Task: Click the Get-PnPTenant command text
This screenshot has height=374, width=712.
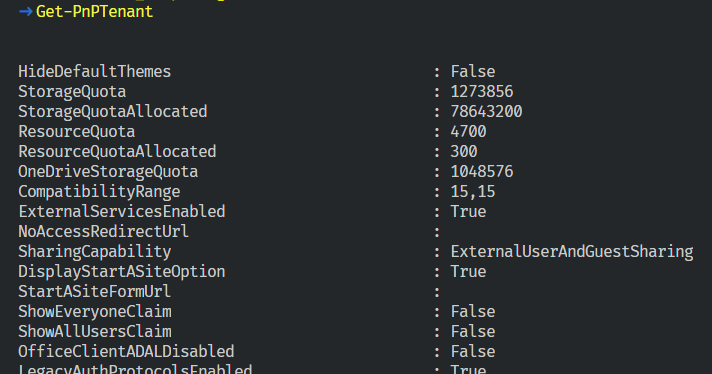Action: pyautogui.click(x=94, y=12)
